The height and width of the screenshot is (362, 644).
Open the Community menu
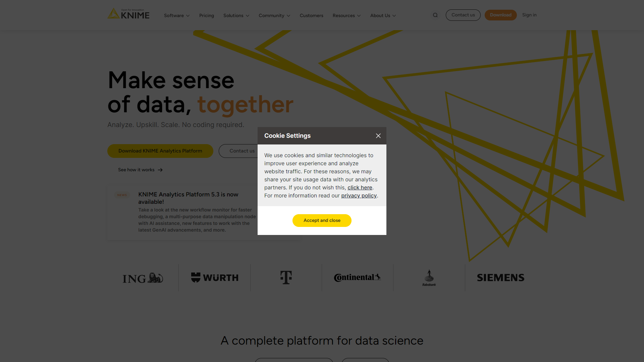274,15
